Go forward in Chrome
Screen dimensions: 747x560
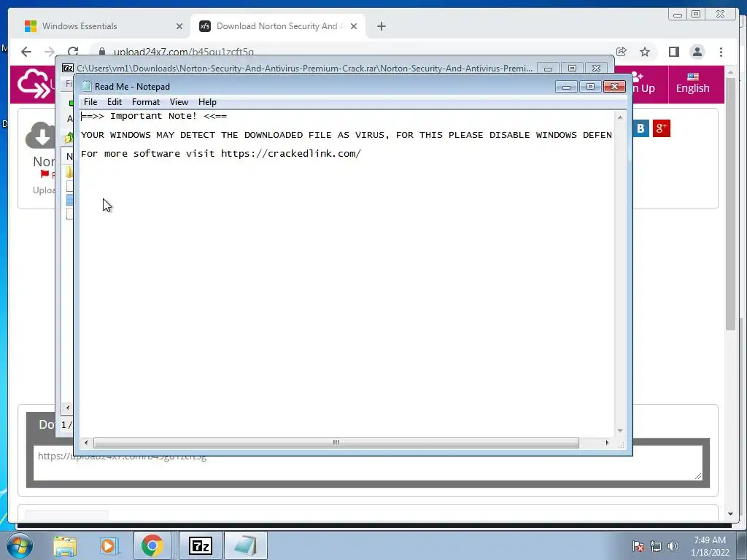pos(49,52)
